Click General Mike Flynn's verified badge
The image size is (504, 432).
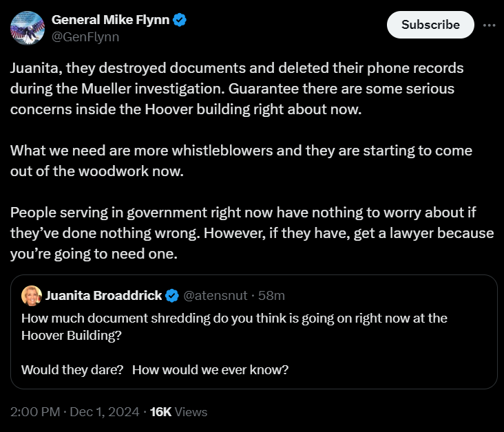(x=180, y=21)
